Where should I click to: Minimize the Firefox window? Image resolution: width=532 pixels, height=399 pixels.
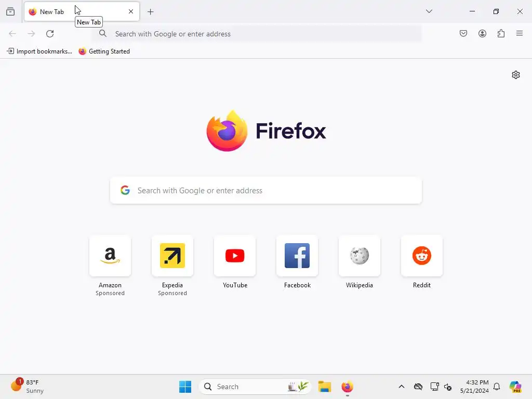(x=472, y=11)
